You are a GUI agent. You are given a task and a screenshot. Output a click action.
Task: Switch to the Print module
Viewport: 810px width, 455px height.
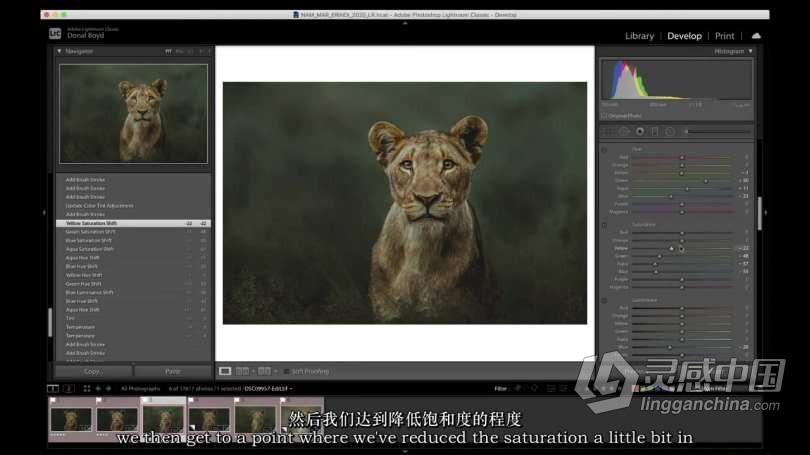point(724,36)
